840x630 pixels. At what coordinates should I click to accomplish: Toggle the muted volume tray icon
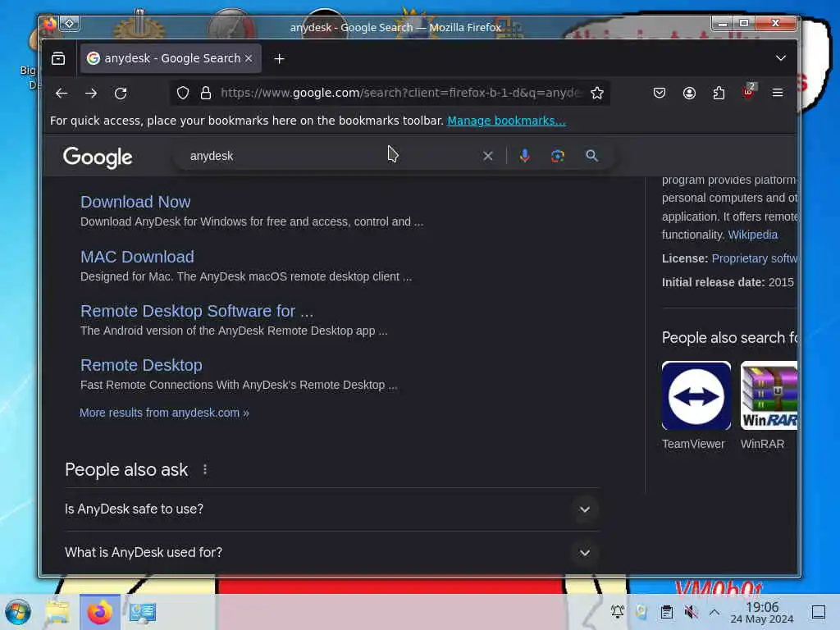691,612
